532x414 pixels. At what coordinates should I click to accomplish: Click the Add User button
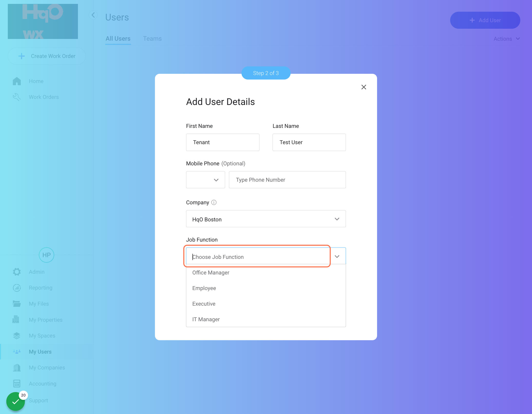[x=485, y=20]
